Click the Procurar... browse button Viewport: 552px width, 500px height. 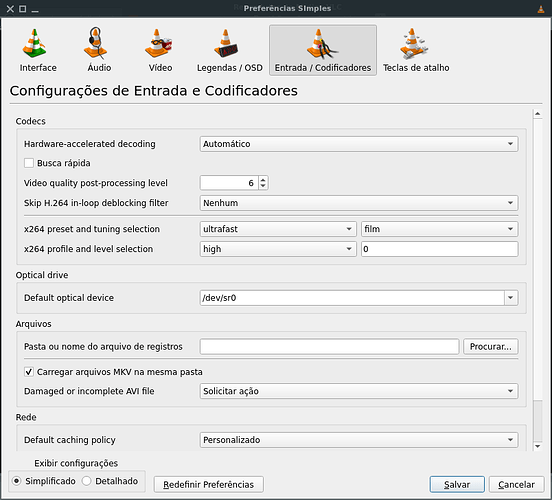tap(491, 347)
